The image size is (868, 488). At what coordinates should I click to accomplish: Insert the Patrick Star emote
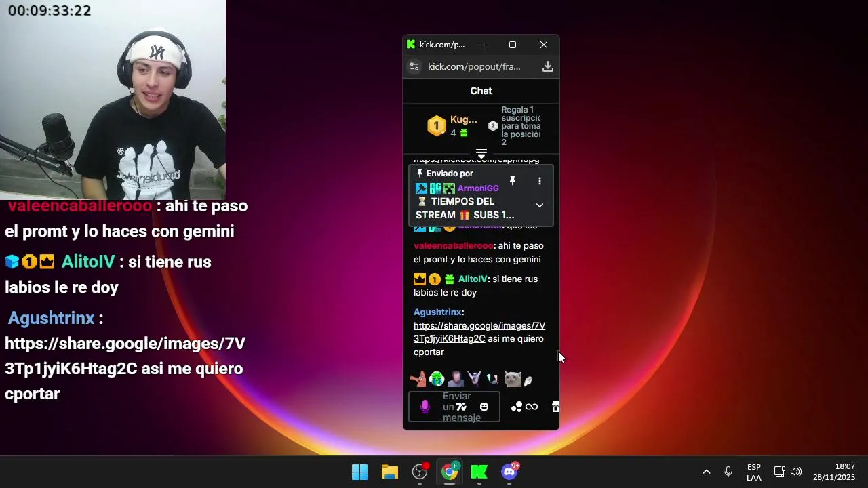pyautogui.click(x=418, y=380)
